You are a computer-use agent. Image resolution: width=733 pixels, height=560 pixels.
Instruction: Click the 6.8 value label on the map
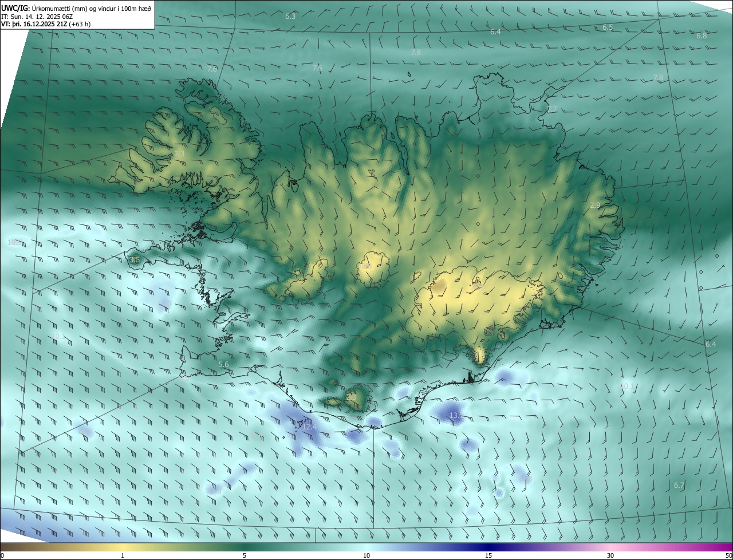click(x=702, y=36)
